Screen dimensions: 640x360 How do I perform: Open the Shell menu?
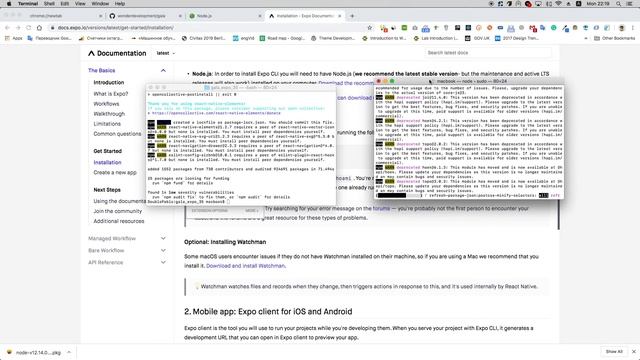click(49, 4)
